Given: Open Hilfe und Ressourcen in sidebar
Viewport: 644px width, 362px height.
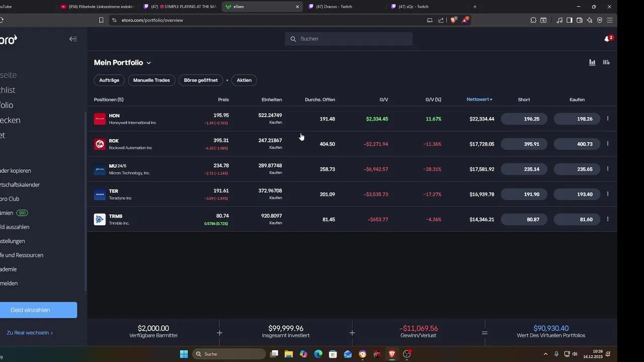Looking at the screenshot, I should click(x=22, y=255).
